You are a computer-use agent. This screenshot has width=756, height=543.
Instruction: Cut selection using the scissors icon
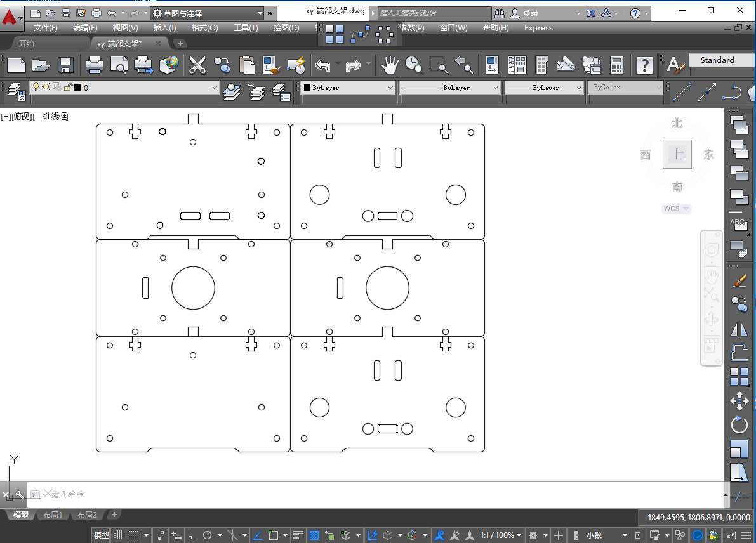tap(197, 65)
